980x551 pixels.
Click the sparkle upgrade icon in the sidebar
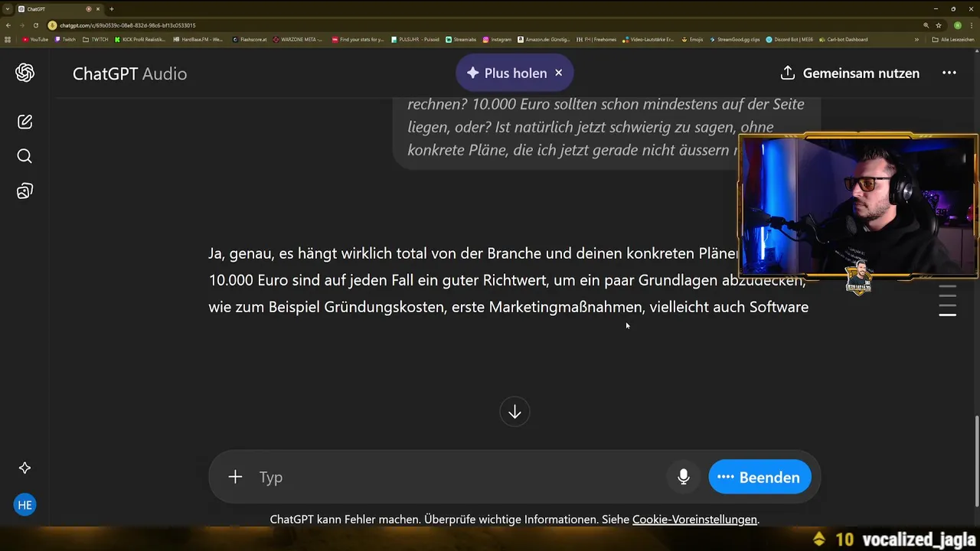tap(24, 468)
